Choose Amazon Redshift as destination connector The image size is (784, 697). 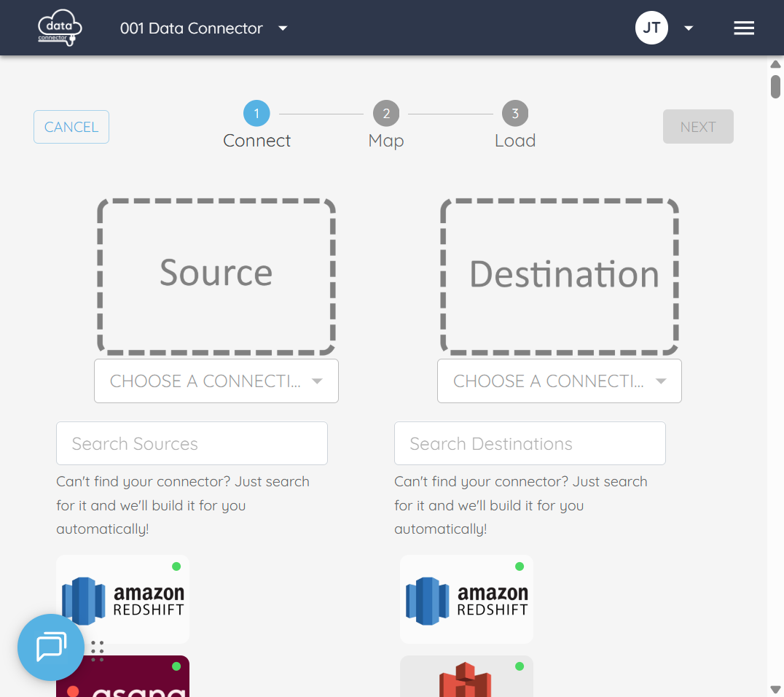click(466, 599)
